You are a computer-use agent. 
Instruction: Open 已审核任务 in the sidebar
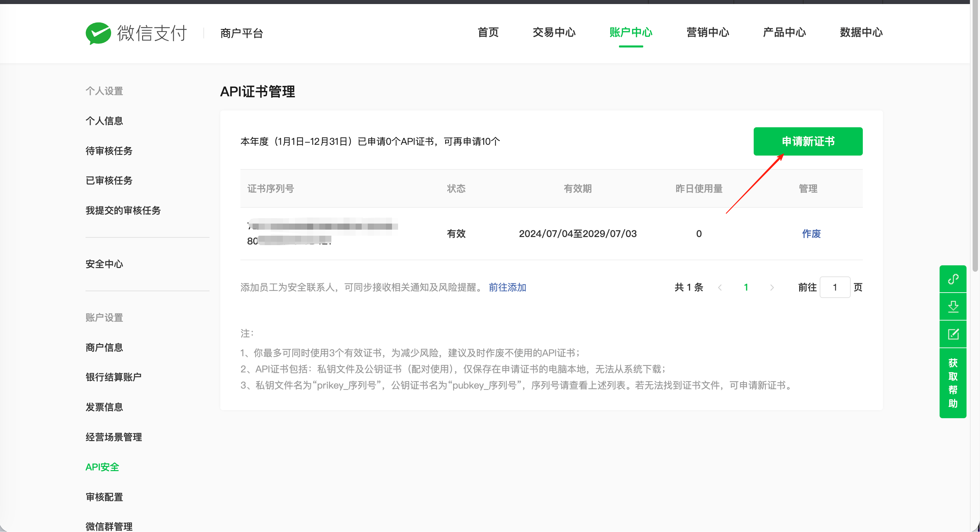[x=109, y=180]
